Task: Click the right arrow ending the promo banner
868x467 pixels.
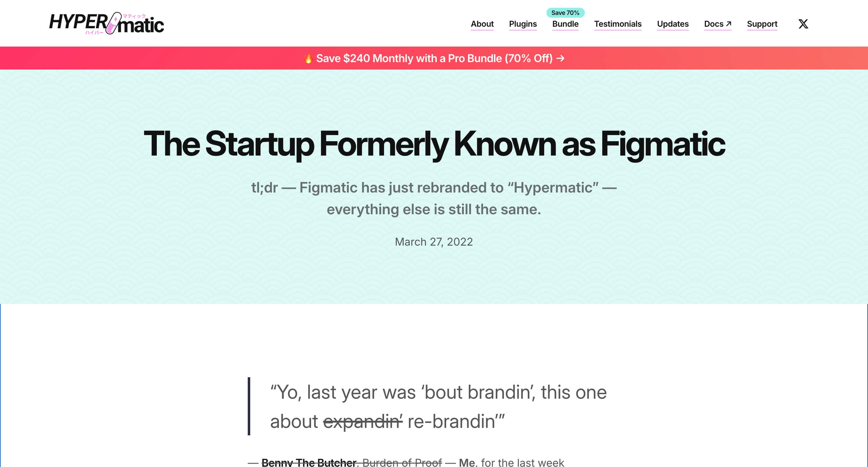Action: click(x=560, y=59)
